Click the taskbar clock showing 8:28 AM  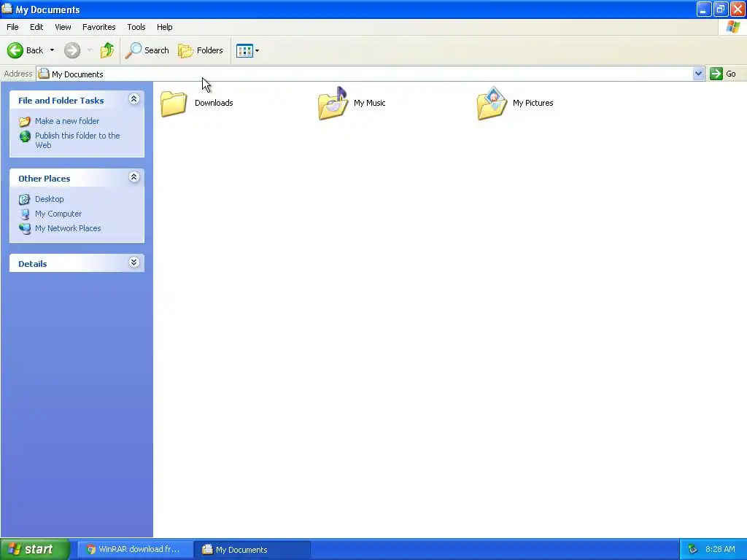click(720, 550)
